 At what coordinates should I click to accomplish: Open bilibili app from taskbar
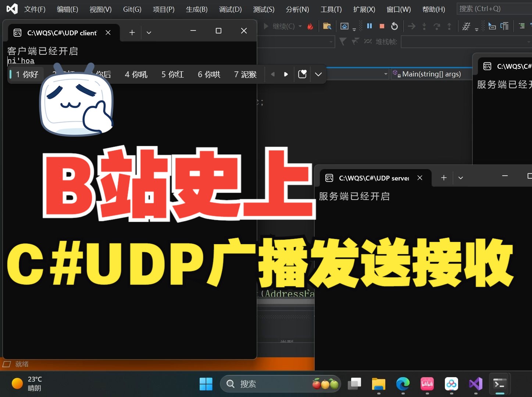coord(427,384)
